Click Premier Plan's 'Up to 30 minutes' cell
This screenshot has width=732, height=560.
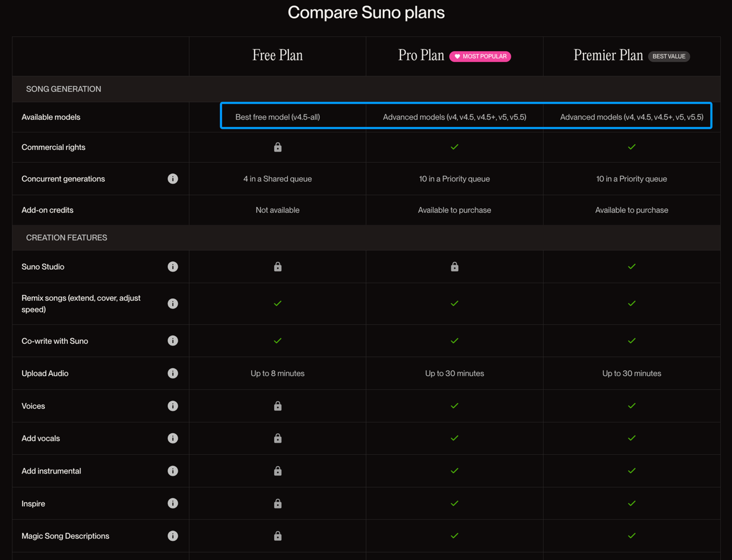coord(632,373)
